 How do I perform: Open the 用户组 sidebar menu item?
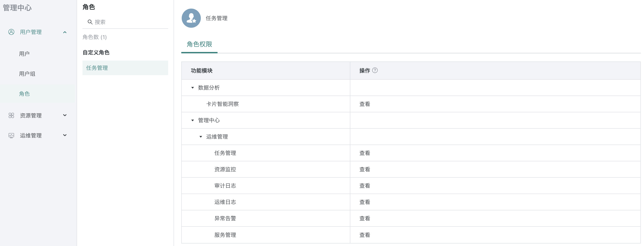click(27, 74)
